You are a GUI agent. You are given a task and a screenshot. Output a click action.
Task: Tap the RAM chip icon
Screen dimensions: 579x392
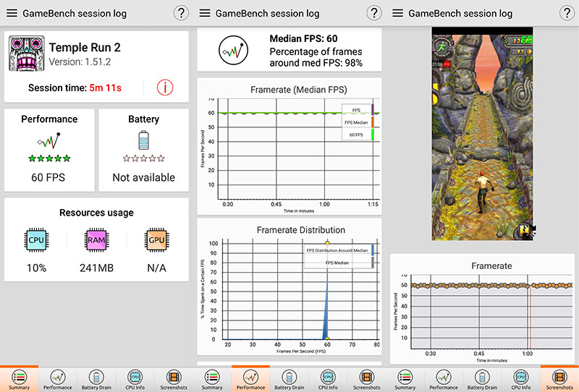pos(96,240)
